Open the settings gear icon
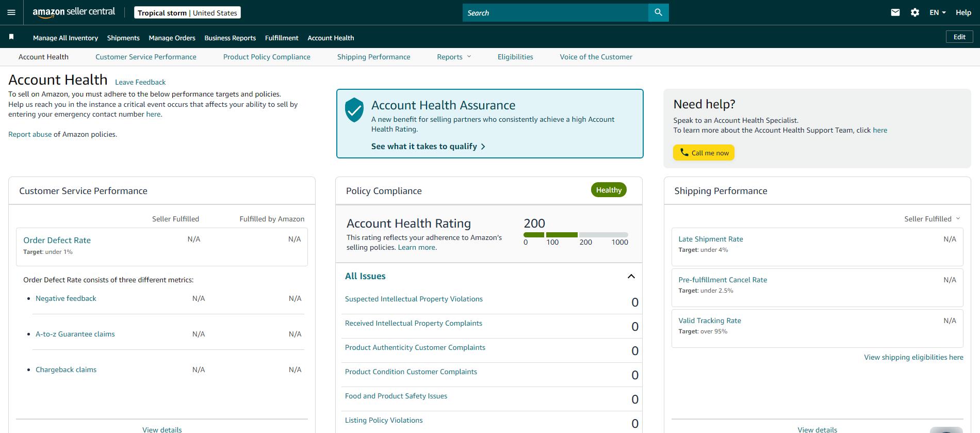Screen dimensions: 980x433 point(915,12)
